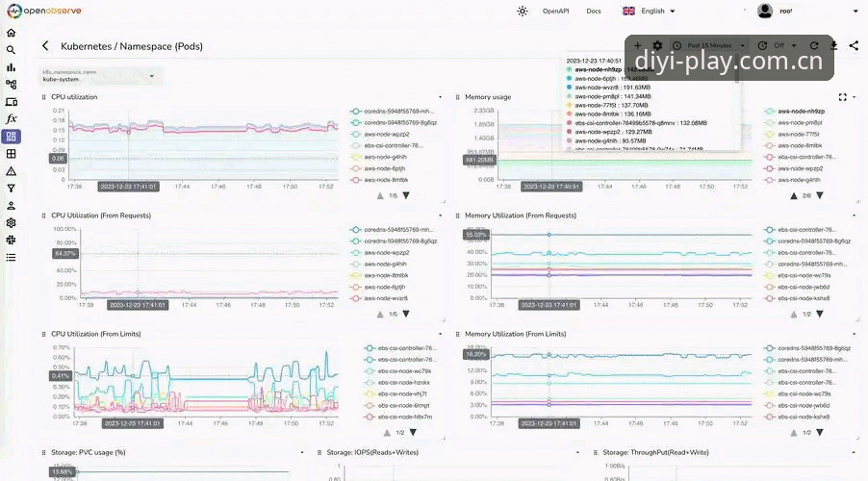This screenshot has height=481, width=868.
Task: Open the Docs link in header
Action: [594, 12]
